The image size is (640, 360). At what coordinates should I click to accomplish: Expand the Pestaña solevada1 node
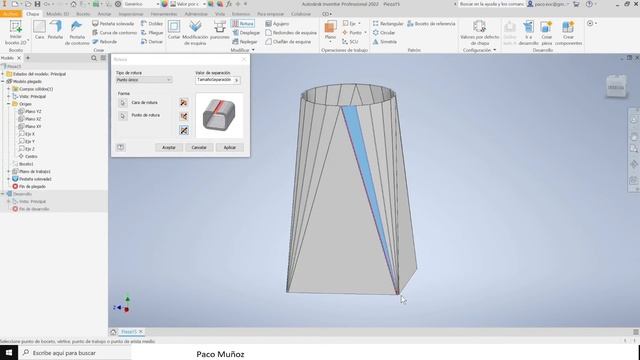click(9, 179)
